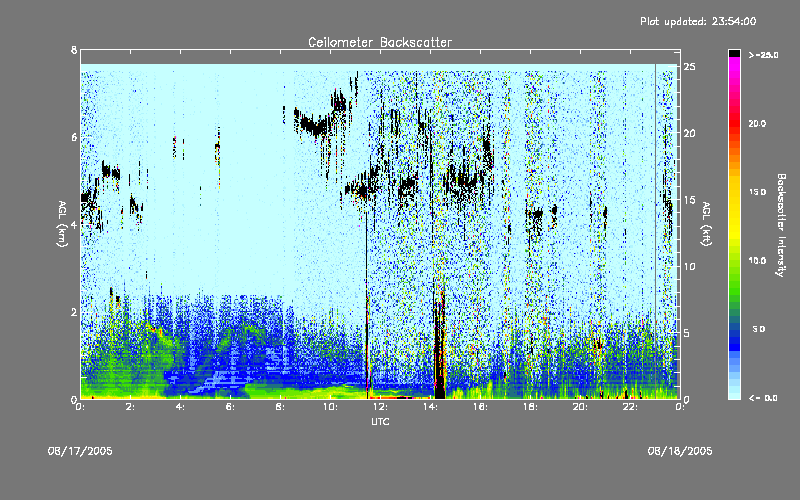Select the 08/17/2005 start date label

(x=80, y=451)
